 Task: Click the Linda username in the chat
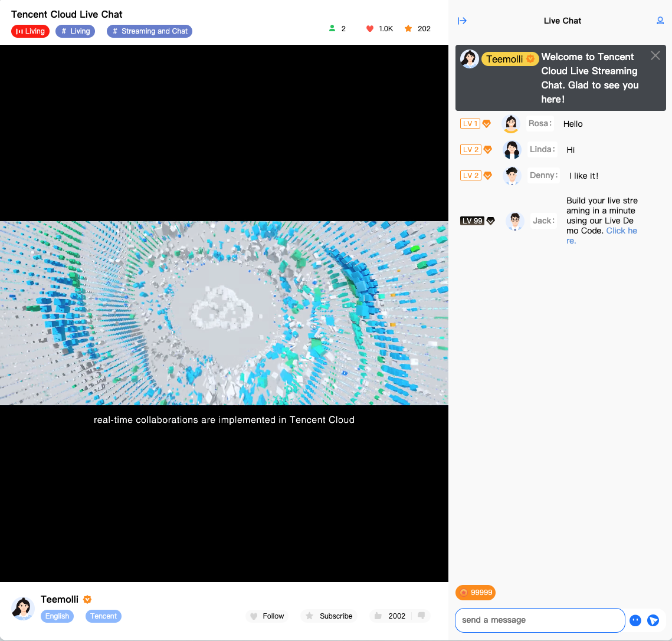pyautogui.click(x=542, y=150)
